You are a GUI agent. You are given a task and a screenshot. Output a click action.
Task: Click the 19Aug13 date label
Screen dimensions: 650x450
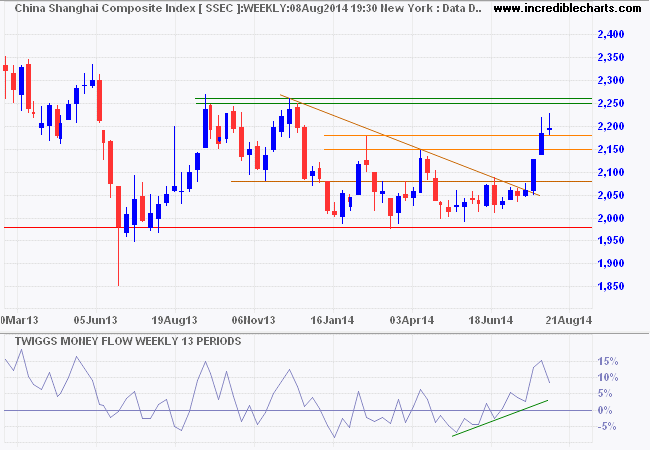tap(175, 320)
